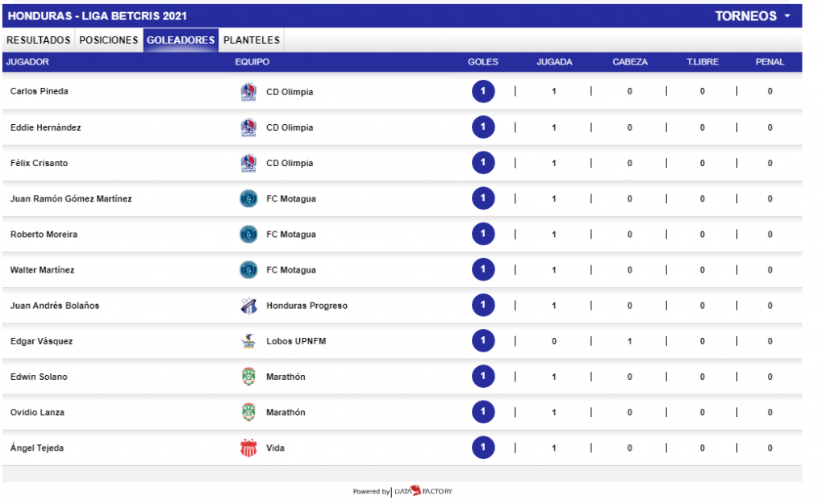Click goals badge for Ovidio Lanza

483,412
